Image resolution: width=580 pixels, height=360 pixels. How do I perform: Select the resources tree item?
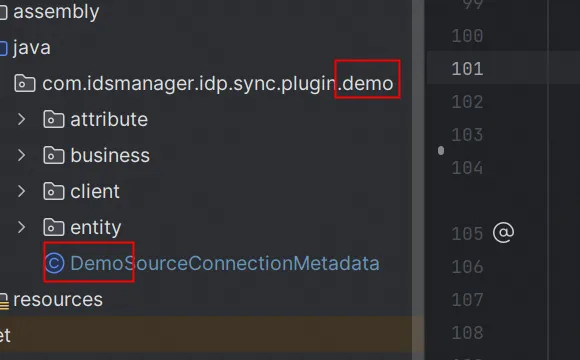[x=58, y=299]
